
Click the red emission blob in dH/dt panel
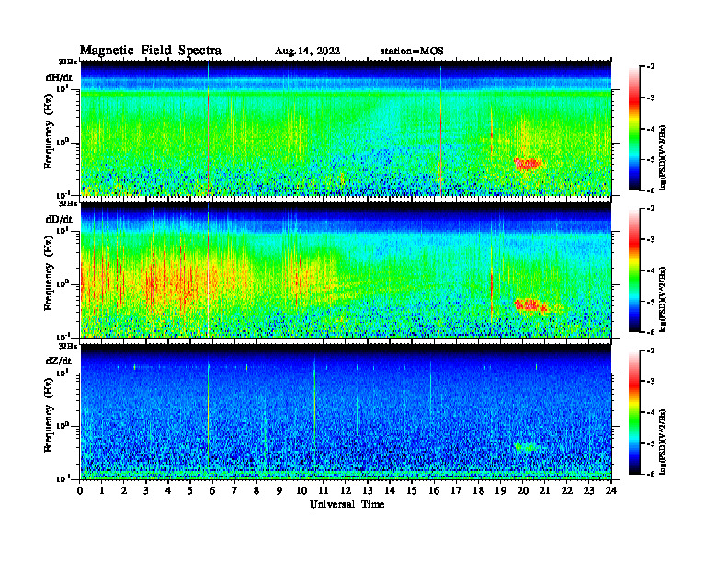(528, 164)
